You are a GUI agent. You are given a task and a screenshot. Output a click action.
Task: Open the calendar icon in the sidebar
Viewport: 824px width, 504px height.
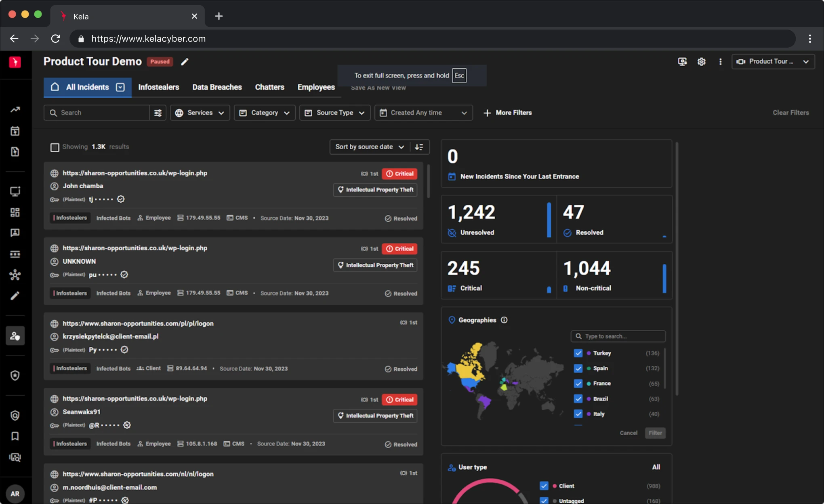coord(15,131)
